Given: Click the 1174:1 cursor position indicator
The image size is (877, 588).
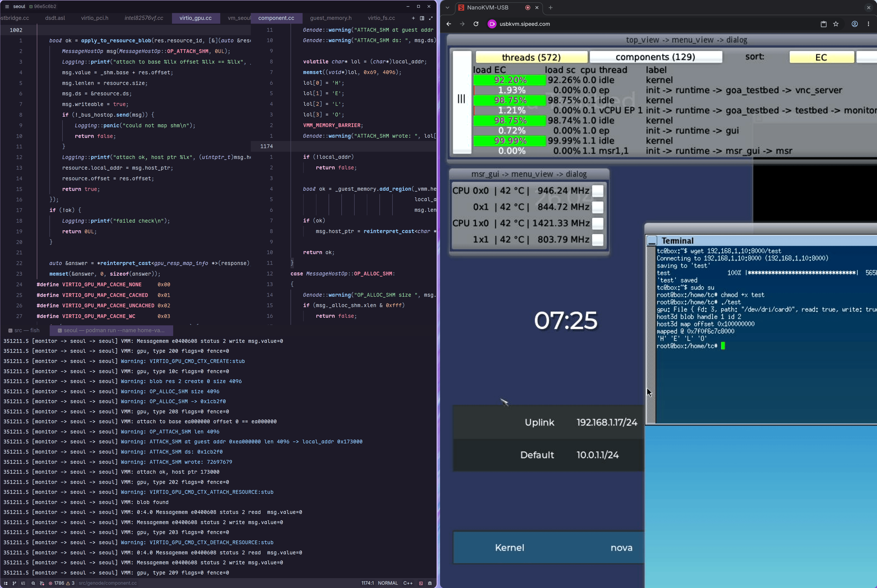Looking at the screenshot, I should pyautogui.click(x=367, y=583).
